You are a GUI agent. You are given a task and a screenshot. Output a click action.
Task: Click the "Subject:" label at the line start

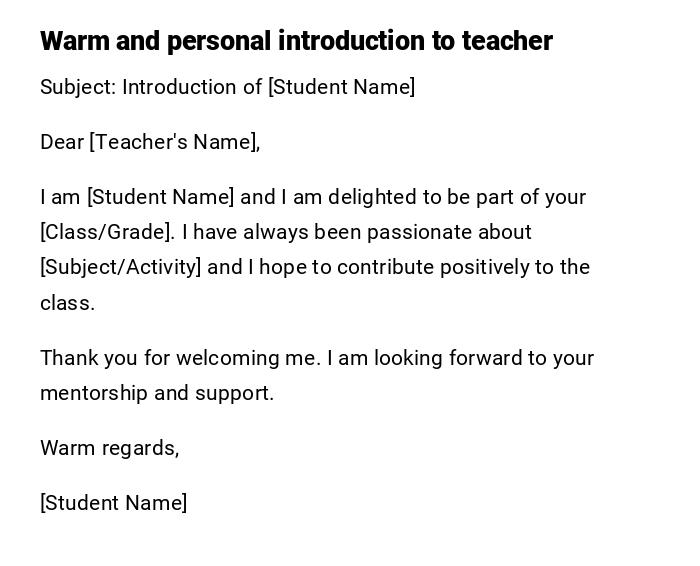coord(77,87)
